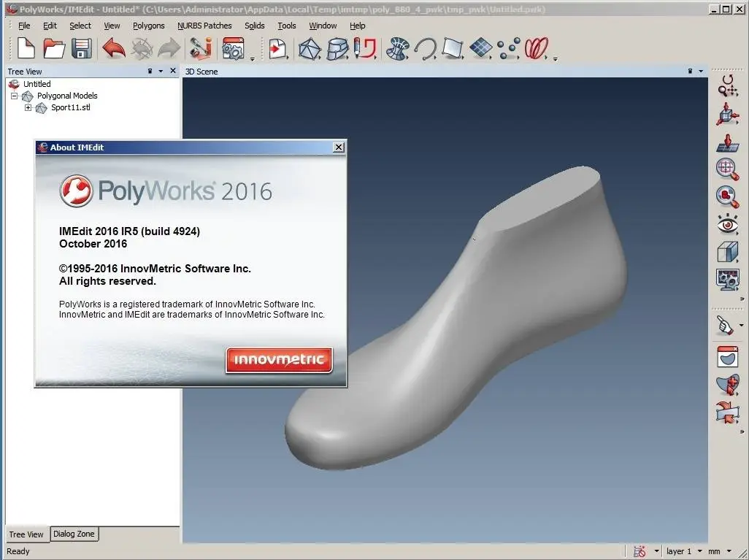This screenshot has height=560, width=749.
Task: Open the Tree View panel dropdown arrow
Action: (x=161, y=72)
